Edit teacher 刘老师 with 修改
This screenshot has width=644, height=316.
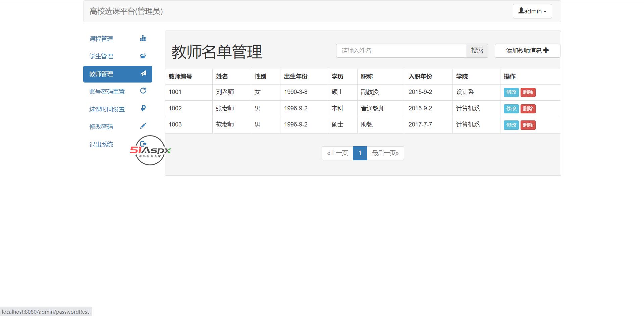(511, 92)
